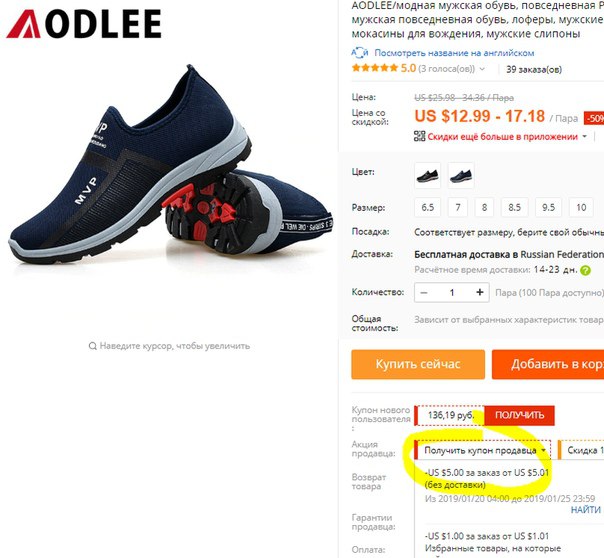Increase quantity with the plus button
Image resolution: width=604 pixels, height=558 pixels.
point(480,292)
